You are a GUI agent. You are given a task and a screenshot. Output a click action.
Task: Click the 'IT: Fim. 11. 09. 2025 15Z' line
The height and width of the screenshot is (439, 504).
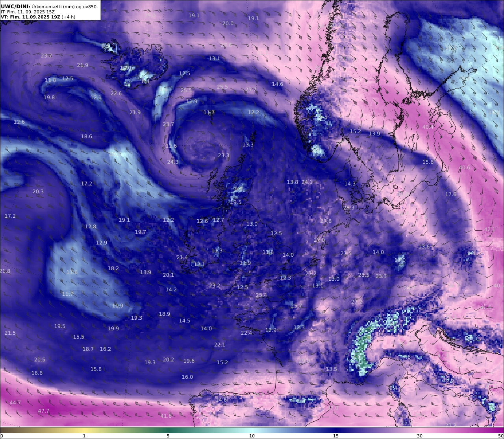tap(28, 12)
